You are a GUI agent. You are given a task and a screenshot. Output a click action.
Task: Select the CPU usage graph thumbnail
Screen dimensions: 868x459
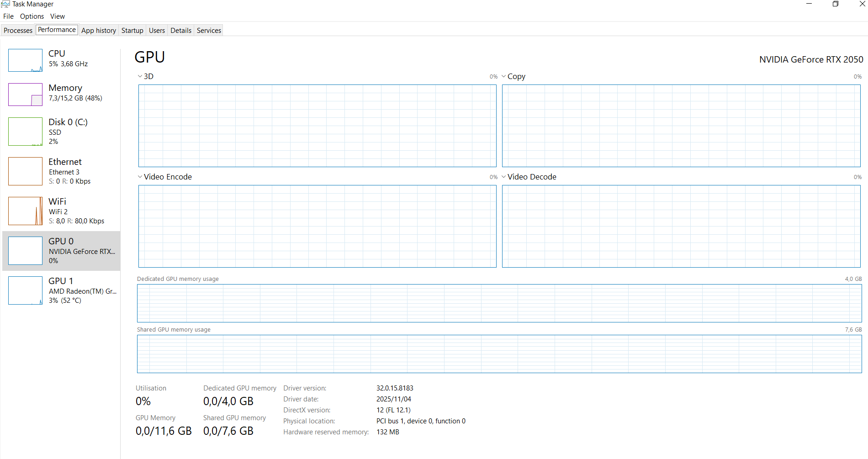coord(25,60)
